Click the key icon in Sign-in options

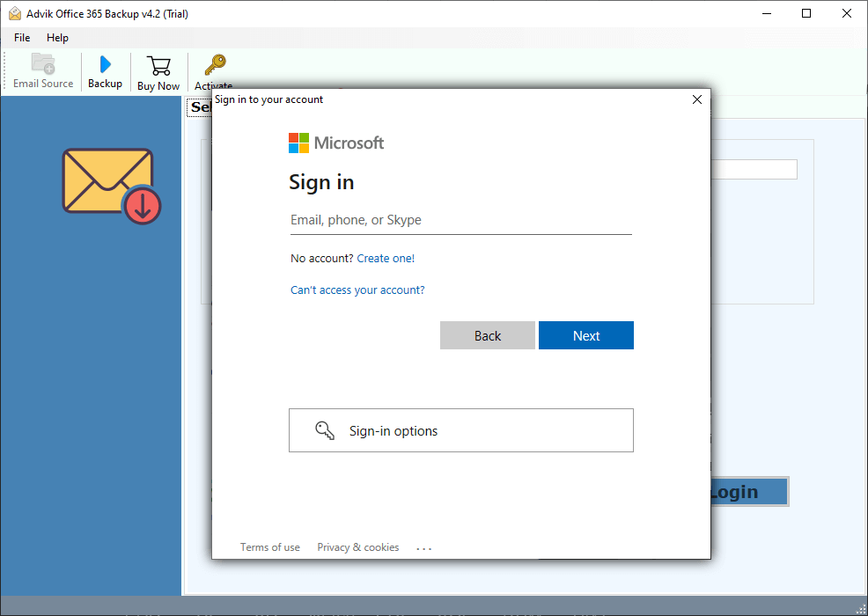pos(324,430)
